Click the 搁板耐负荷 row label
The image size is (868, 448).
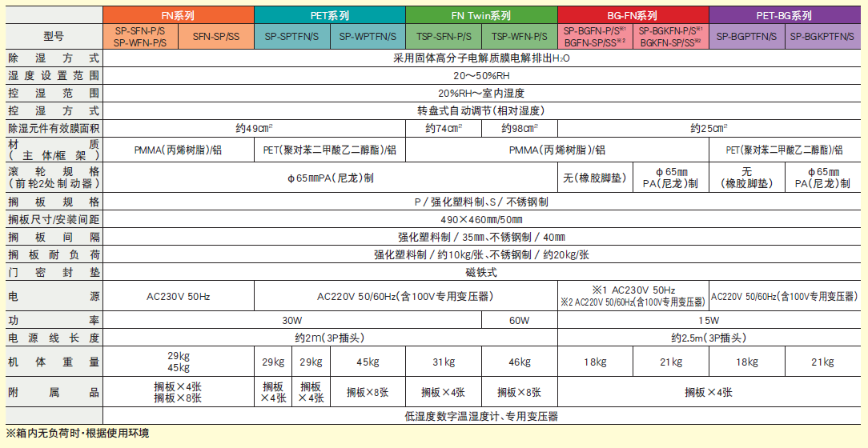point(54,255)
